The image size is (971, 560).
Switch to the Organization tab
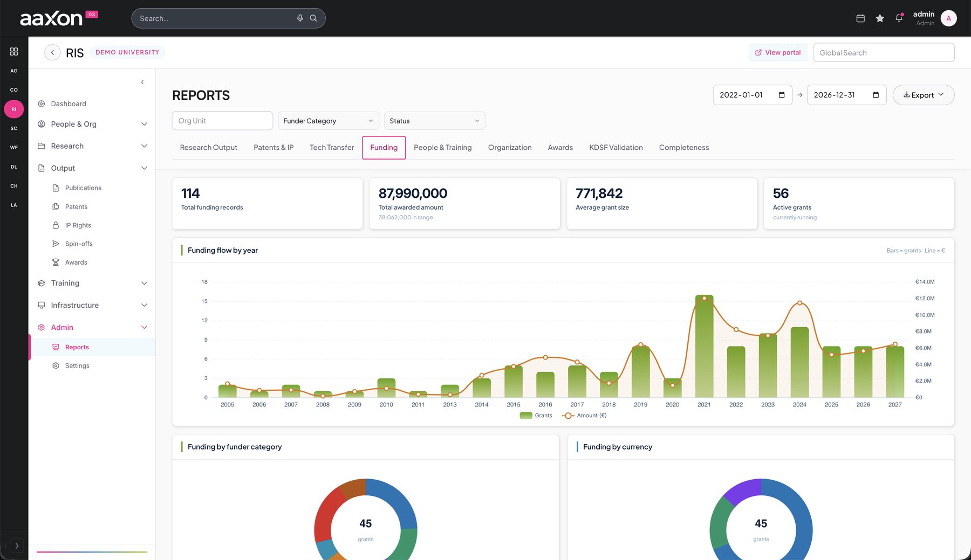(x=510, y=148)
